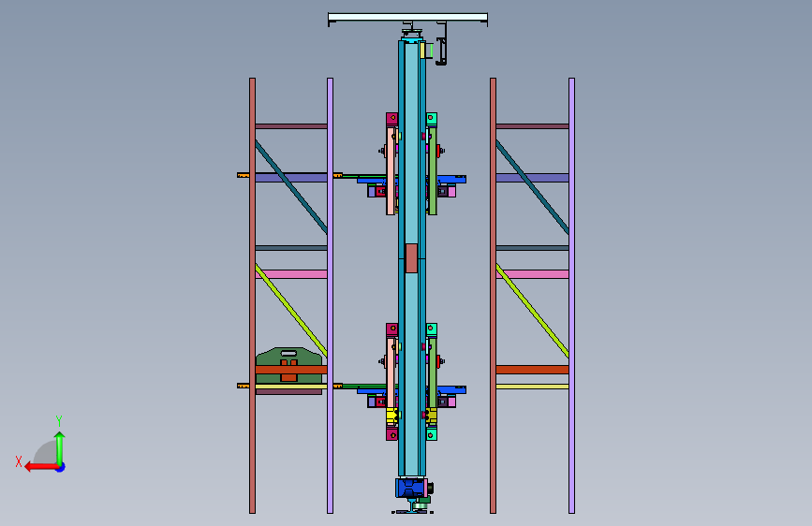
Task: Click the "X" axis label text
Action: click(x=19, y=461)
